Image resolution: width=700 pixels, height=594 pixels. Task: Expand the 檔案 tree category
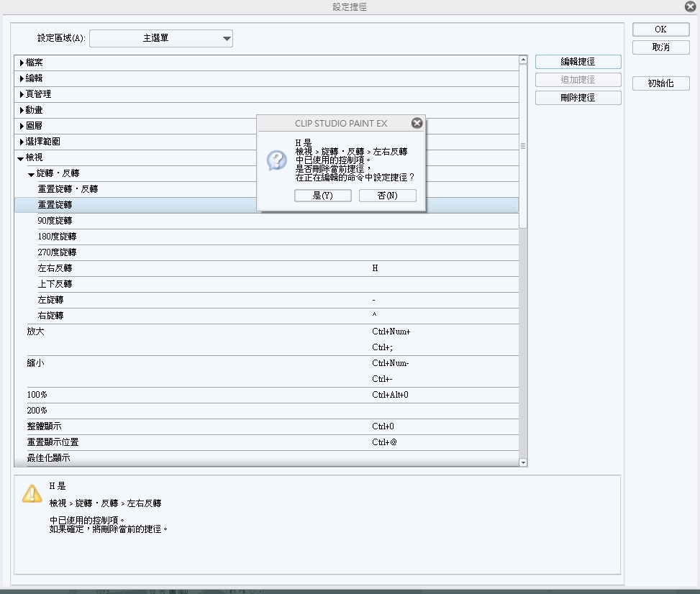click(x=22, y=63)
